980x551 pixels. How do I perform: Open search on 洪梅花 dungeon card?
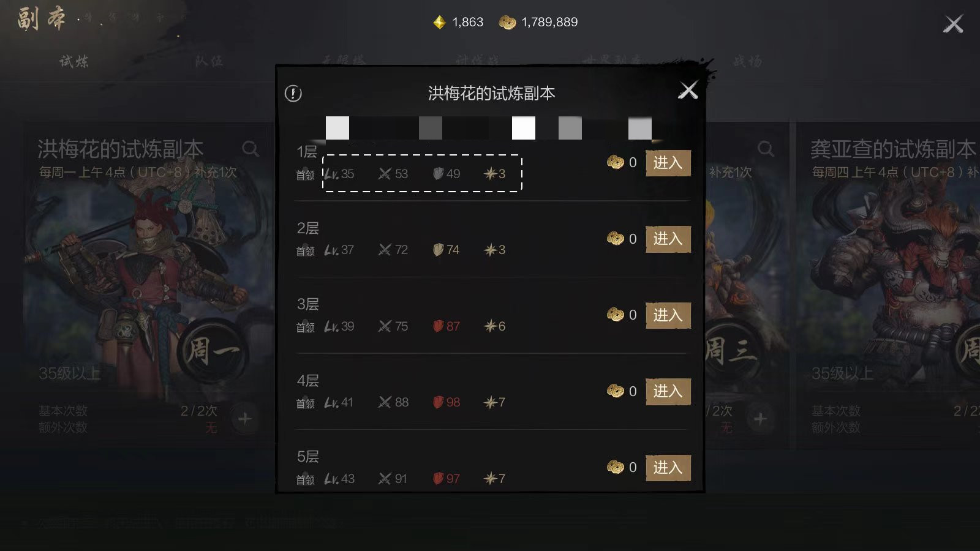coord(250,149)
